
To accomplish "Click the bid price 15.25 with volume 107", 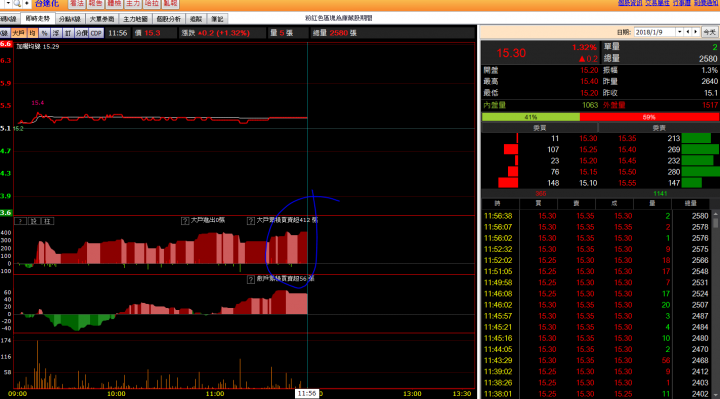I will [x=588, y=149].
